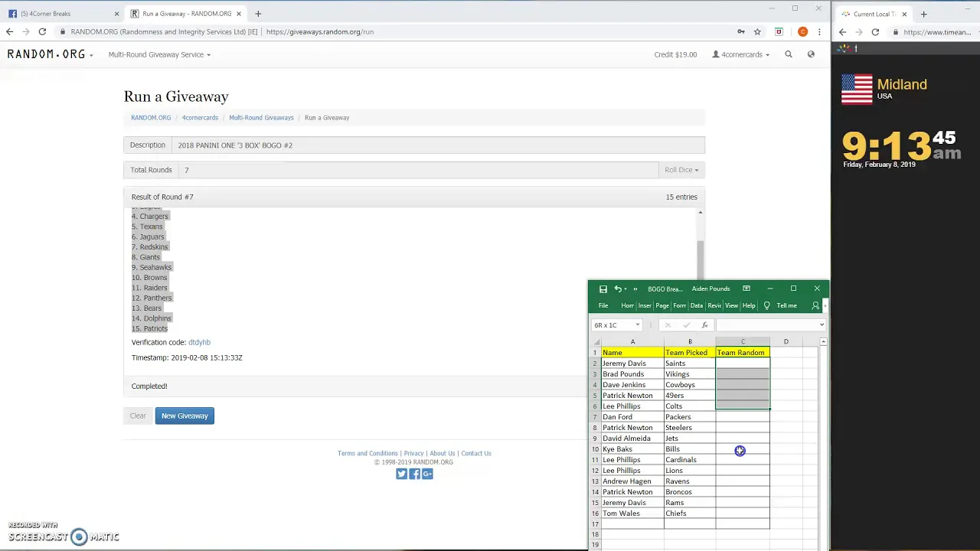This screenshot has height=551, width=980.
Task: Close the Run a Giveaway browser tab
Action: [238, 14]
